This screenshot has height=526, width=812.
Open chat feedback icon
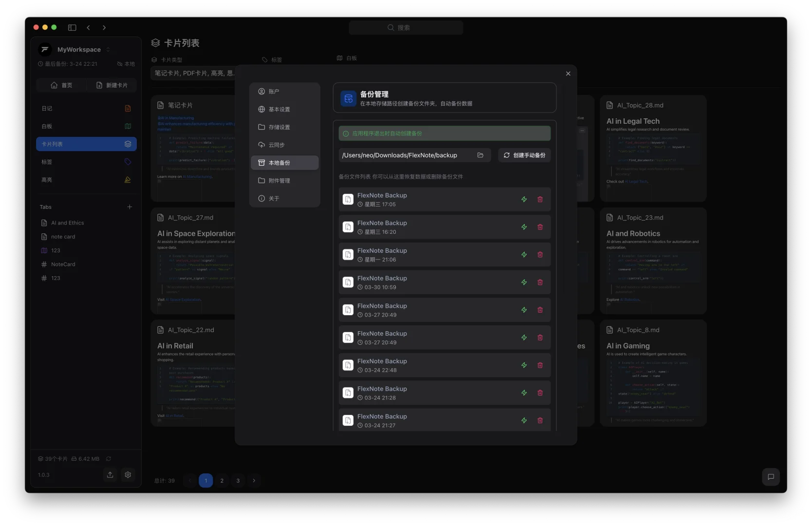point(771,477)
